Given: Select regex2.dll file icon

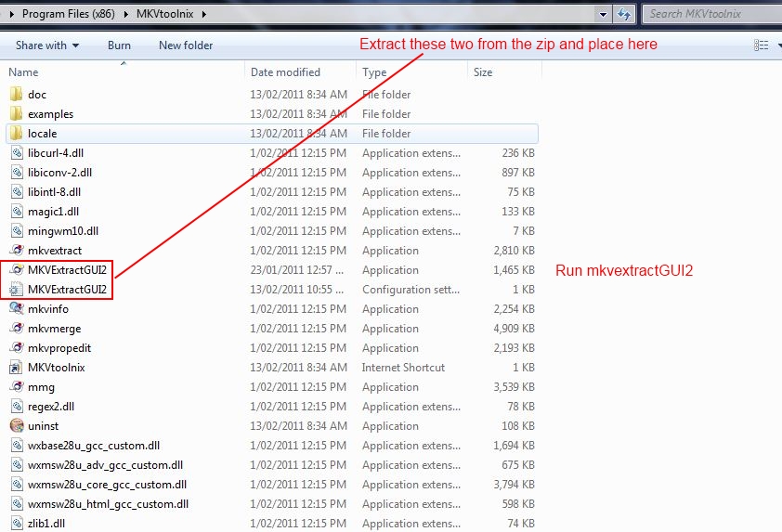Looking at the screenshot, I should point(17,407).
